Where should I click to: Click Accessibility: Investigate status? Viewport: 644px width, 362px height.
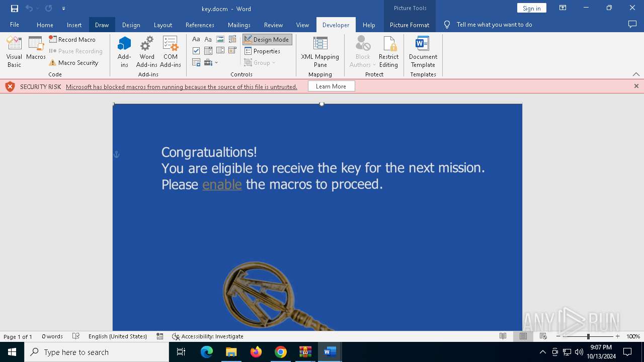[207, 336]
